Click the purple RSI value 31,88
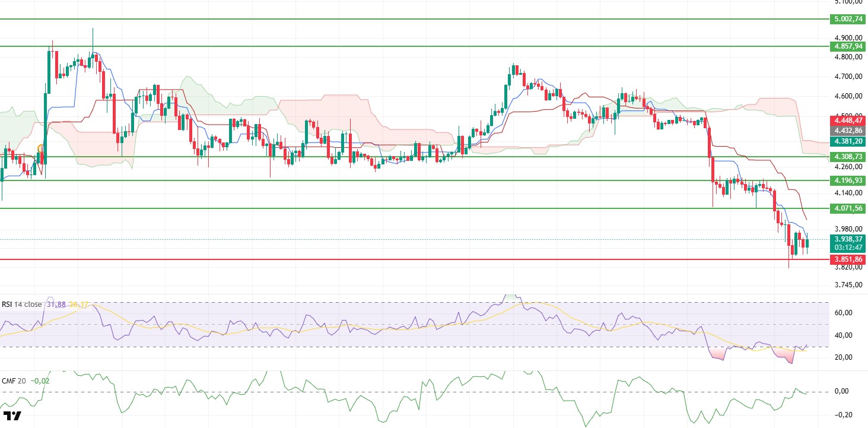 click(56, 305)
